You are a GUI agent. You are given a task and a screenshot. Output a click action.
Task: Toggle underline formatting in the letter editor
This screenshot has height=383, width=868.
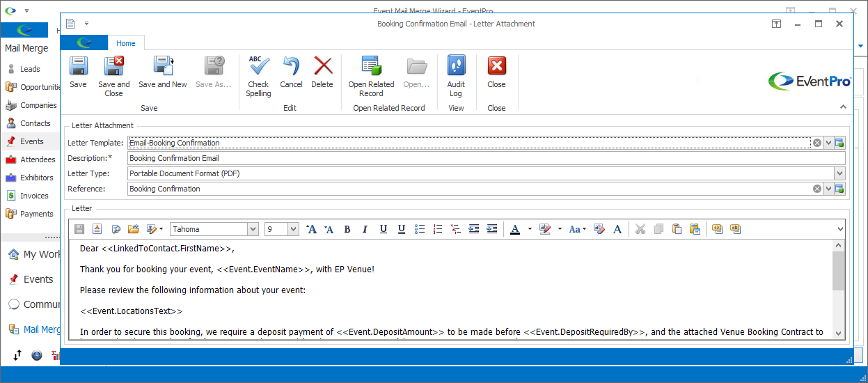[384, 229]
